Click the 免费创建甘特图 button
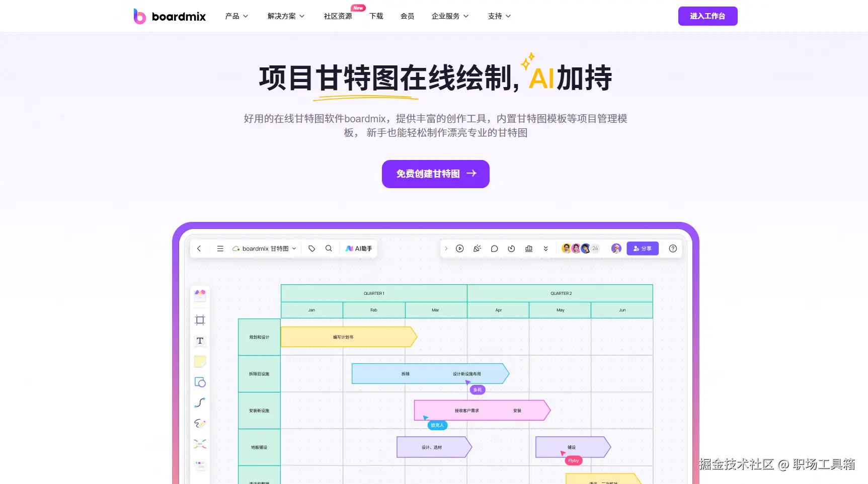 click(x=435, y=174)
